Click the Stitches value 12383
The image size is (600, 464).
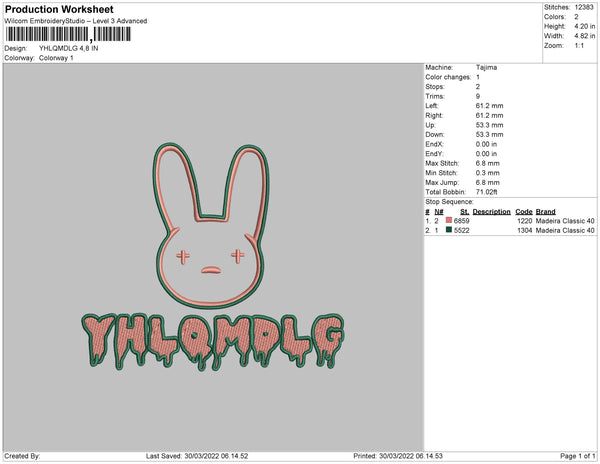click(x=584, y=7)
